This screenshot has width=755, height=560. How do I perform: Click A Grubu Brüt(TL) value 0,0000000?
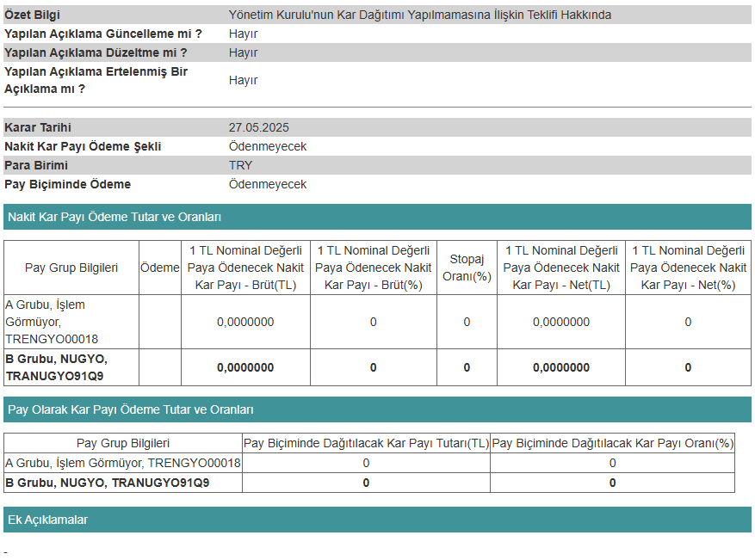coord(245,322)
